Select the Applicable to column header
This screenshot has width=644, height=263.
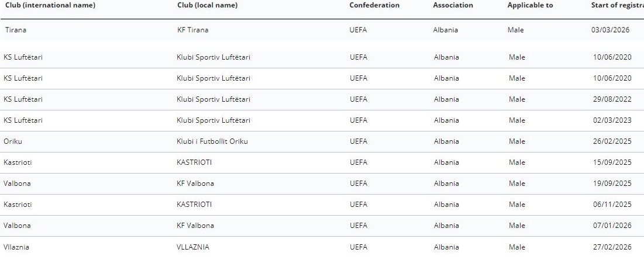(530, 5)
